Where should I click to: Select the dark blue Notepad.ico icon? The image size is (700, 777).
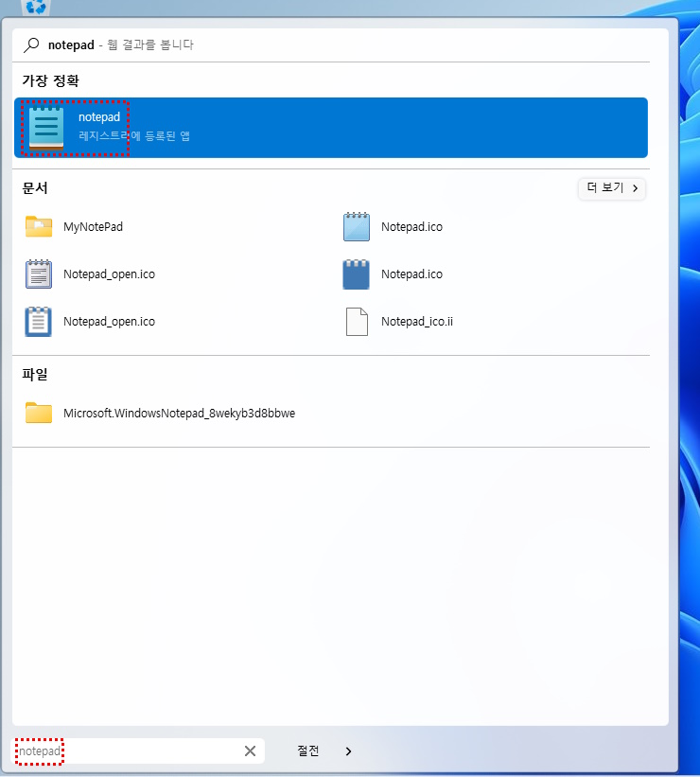[x=357, y=274]
